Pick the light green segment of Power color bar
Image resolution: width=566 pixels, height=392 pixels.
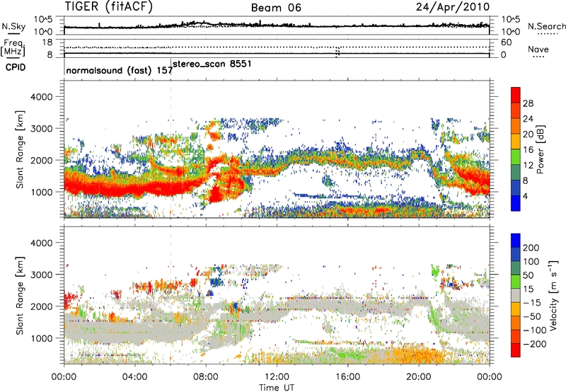[516, 157]
